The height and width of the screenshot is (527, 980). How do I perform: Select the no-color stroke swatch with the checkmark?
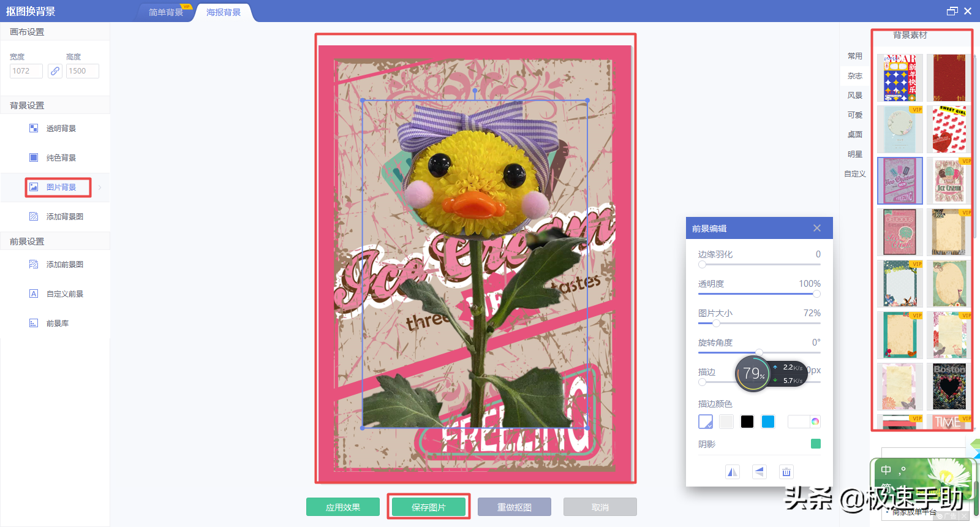pos(706,422)
